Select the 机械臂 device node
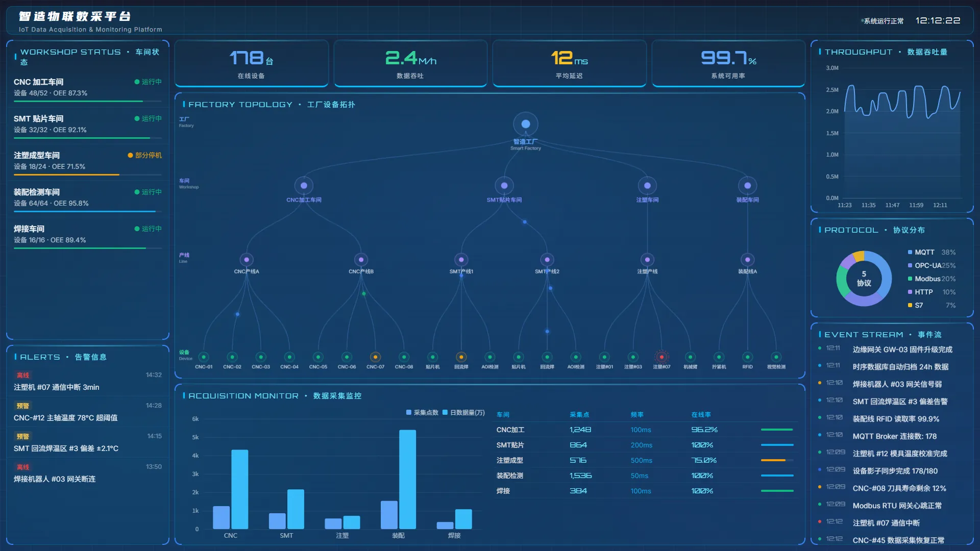Image resolution: width=980 pixels, height=551 pixels. pyautogui.click(x=690, y=357)
